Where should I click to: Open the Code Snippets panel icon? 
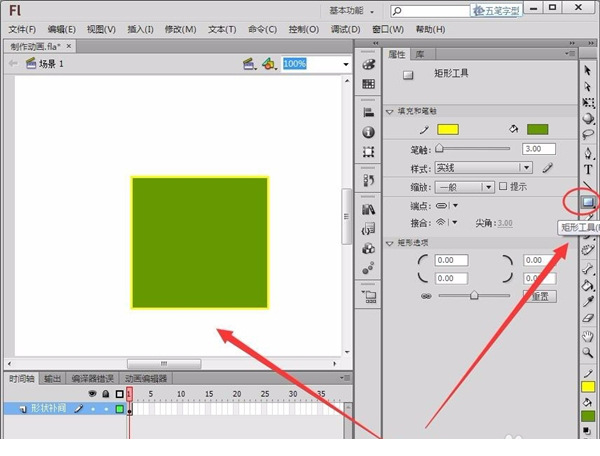[x=368, y=229]
